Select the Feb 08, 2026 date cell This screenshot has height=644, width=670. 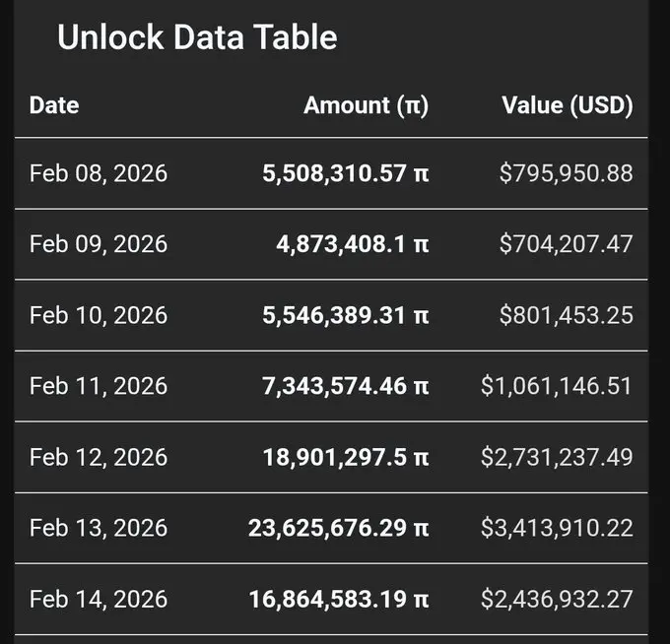(x=99, y=173)
